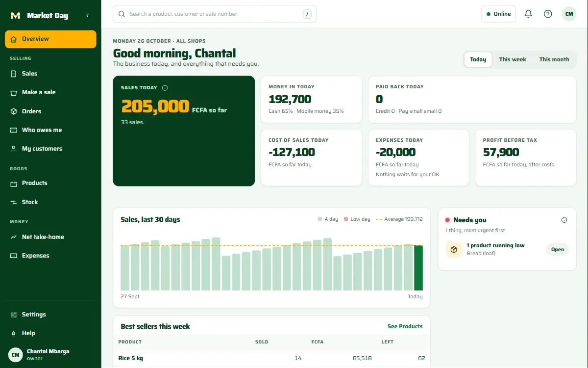
Task: Click the PRODUCT column header
Action: (x=130, y=342)
